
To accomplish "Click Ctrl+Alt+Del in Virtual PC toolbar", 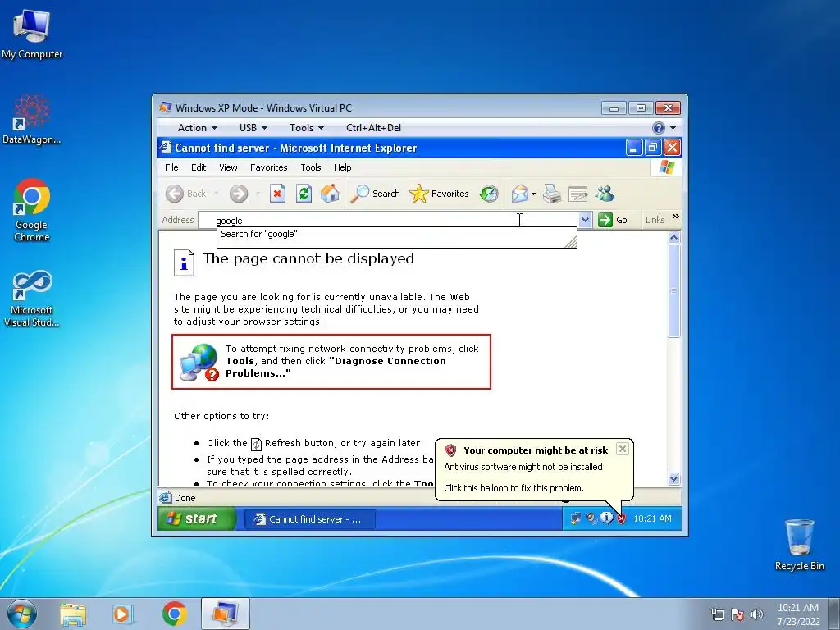I will (x=373, y=127).
